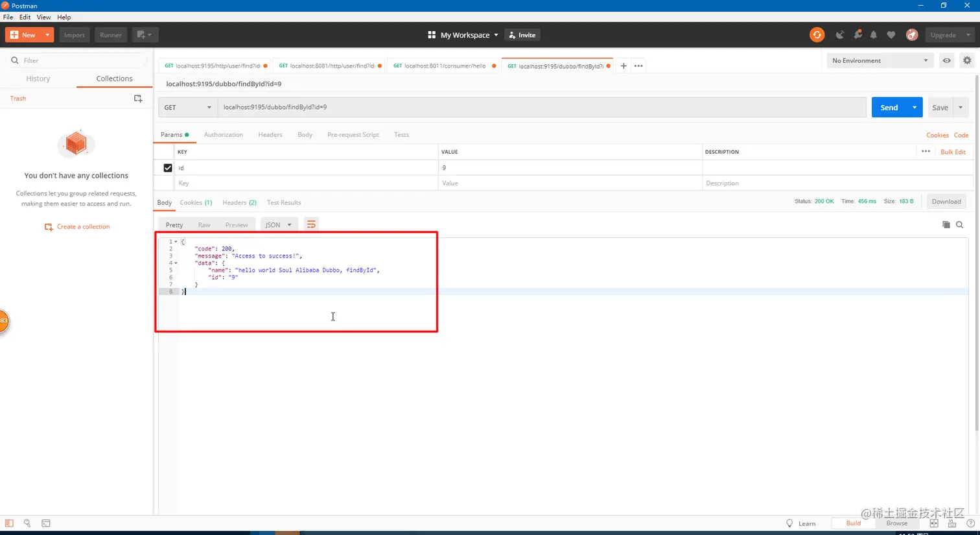Viewport: 980px width, 535px height.
Task: Click the request URL input field
Action: (542, 107)
